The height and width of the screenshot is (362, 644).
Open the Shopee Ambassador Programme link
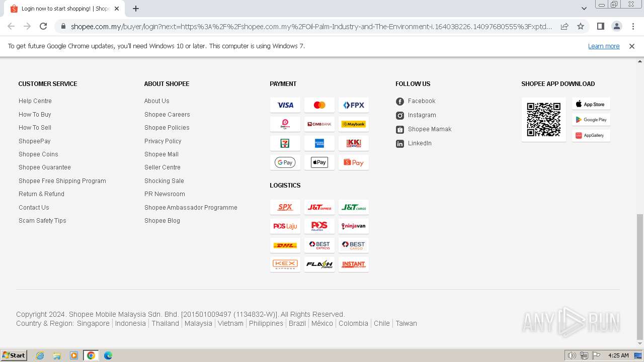tap(191, 208)
